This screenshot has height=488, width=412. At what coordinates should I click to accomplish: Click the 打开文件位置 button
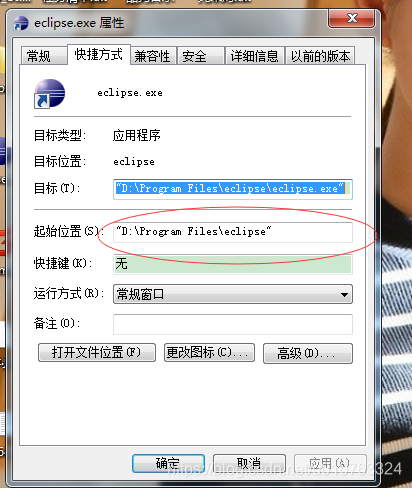click(x=97, y=353)
